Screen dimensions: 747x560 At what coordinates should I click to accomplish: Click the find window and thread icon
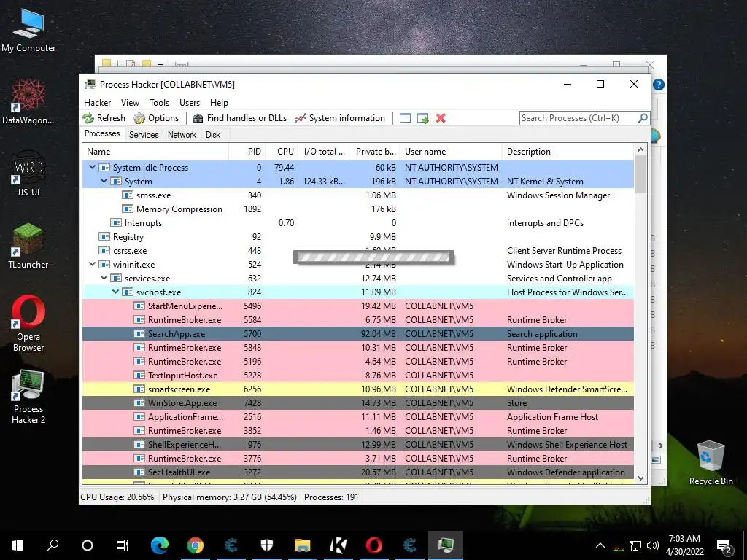click(422, 118)
